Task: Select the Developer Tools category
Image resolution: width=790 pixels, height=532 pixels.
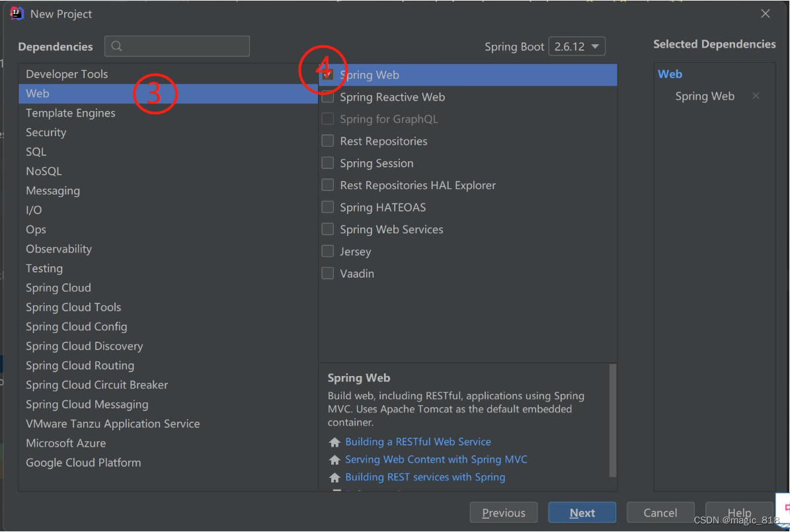Action: tap(67, 75)
